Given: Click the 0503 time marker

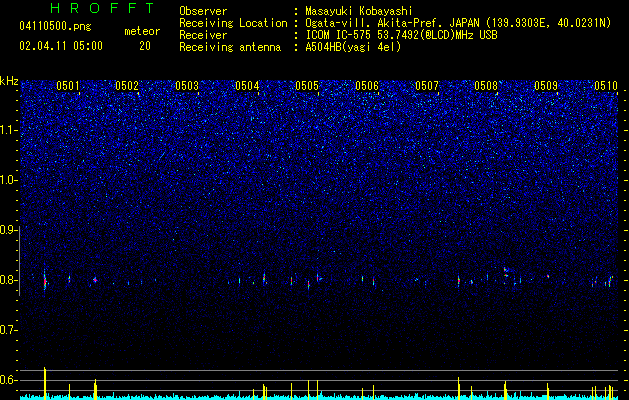Looking at the screenshot, I should pos(187,86).
